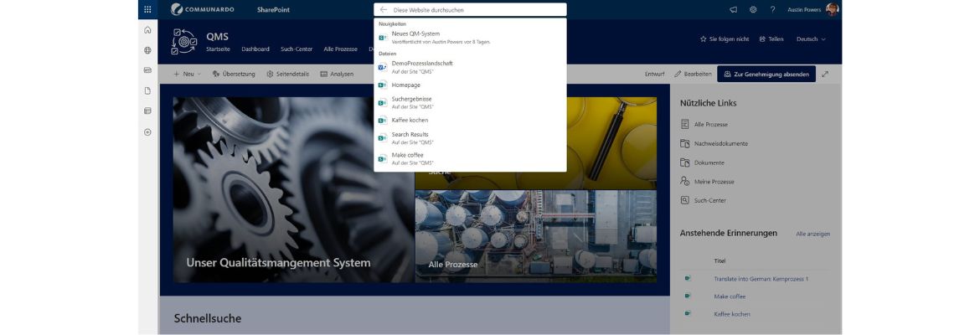Open the app launcher waffle icon
Viewport: 980px width, 335px height.
click(x=148, y=9)
